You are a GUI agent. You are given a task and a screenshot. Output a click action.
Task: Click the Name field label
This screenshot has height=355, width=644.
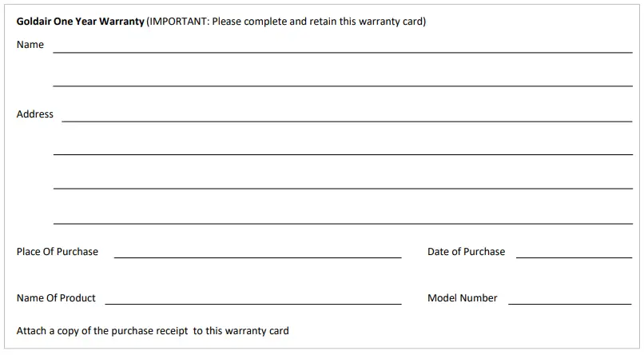[x=30, y=45]
